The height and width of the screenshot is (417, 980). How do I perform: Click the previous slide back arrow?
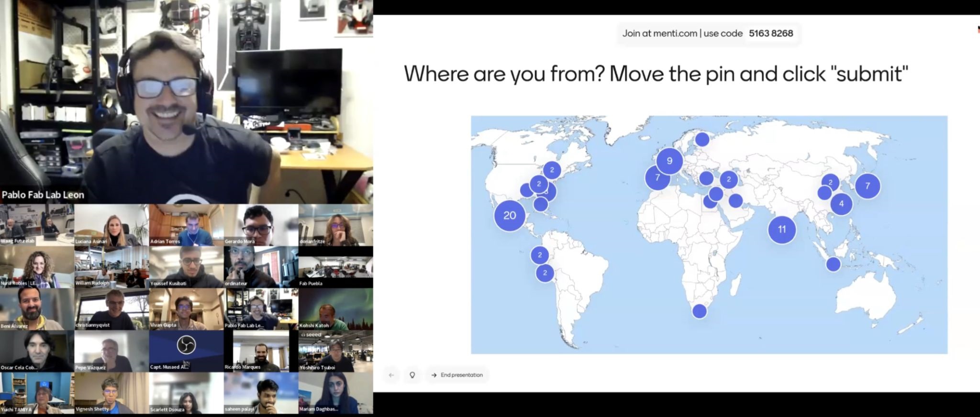(391, 375)
